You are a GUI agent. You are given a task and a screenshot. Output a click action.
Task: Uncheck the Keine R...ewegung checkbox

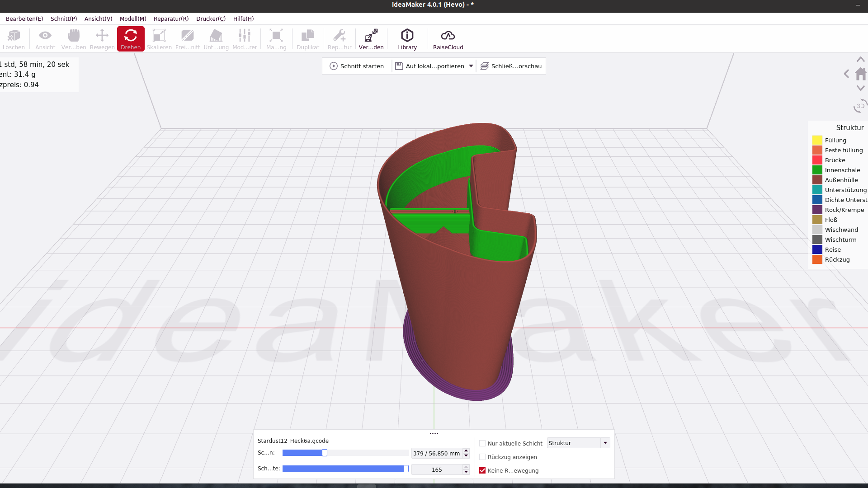pyautogui.click(x=482, y=470)
